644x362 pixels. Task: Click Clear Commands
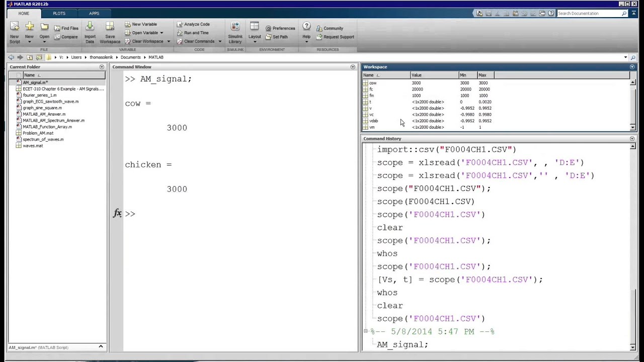tap(196, 41)
